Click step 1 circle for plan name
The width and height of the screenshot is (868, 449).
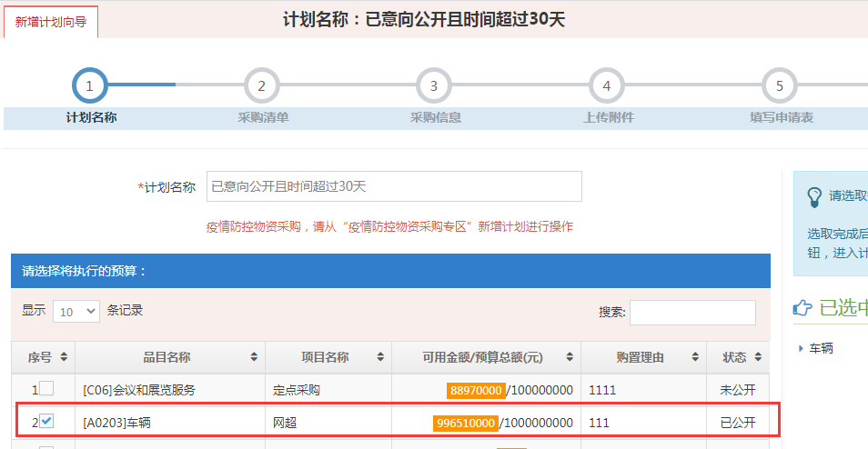89,86
